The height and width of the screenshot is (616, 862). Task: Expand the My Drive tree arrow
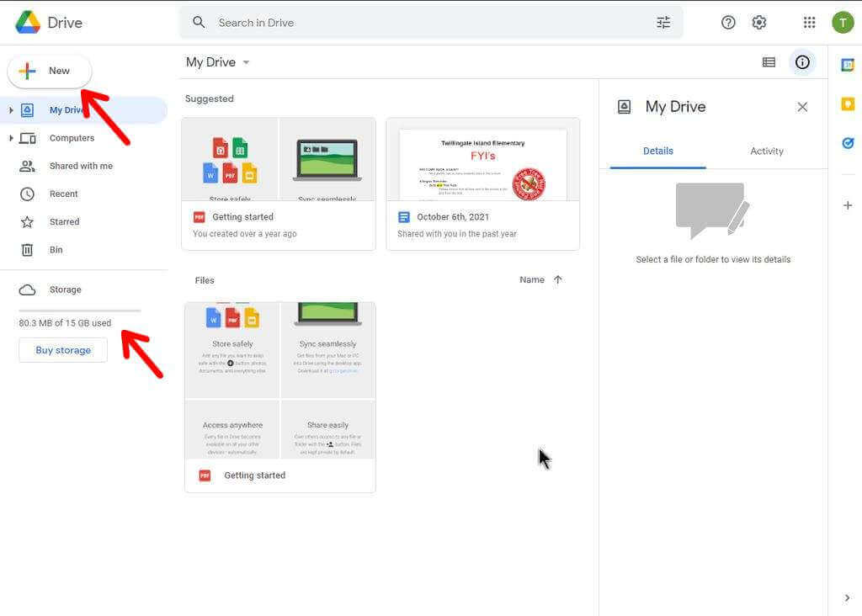11,110
